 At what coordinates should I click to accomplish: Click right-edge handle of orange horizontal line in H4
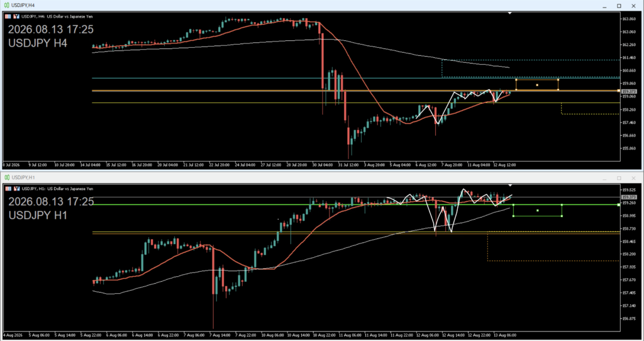point(619,91)
